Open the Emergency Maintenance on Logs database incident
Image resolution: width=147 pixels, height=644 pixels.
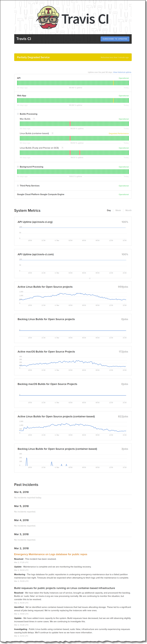51,554
